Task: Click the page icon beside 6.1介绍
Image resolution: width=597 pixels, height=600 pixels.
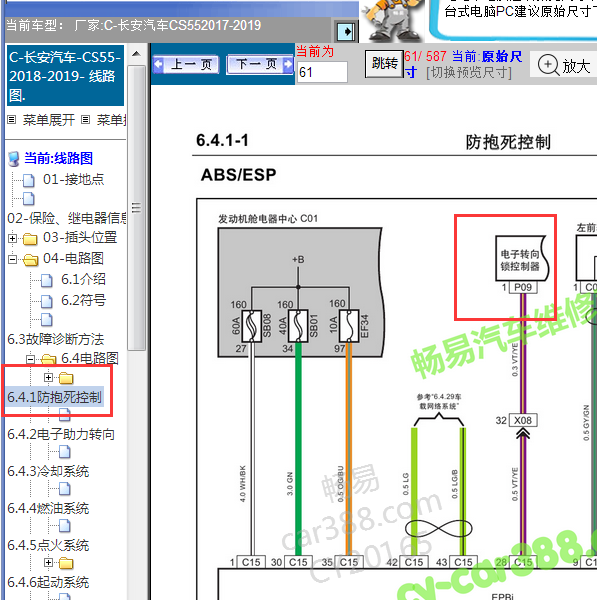Action: click(x=47, y=280)
